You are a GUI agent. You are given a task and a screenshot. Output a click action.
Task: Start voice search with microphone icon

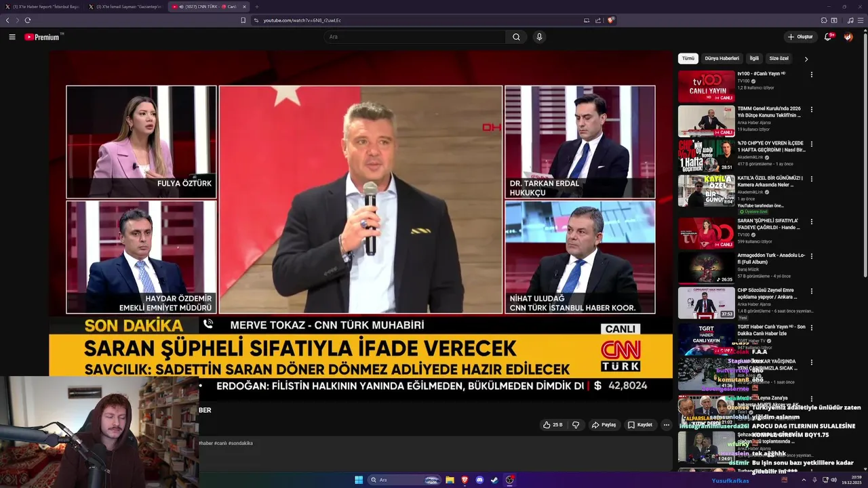pos(539,37)
